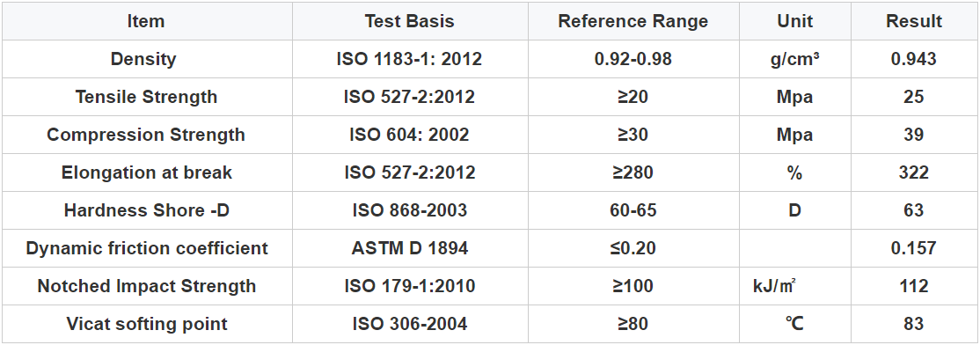The image size is (980, 345).
Task: Select the Hardness Shore -D cell
Action: click(x=146, y=210)
